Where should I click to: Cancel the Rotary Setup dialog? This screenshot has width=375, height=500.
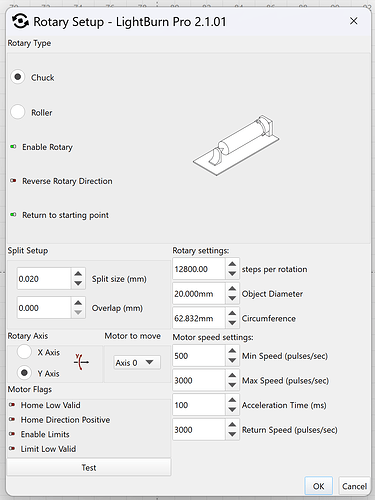354,486
